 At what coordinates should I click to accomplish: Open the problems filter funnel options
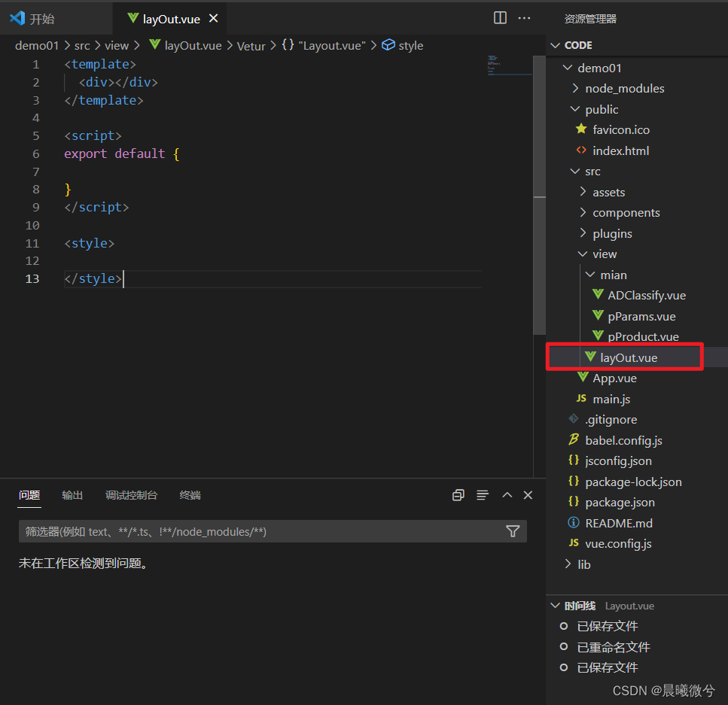tap(513, 531)
